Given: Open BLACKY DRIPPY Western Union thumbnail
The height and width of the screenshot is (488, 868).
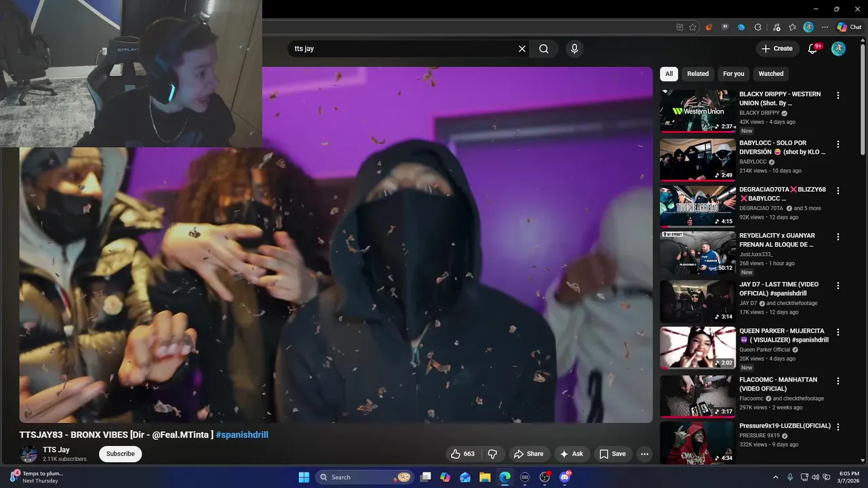Looking at the screenshot, I should coord(698,111).
